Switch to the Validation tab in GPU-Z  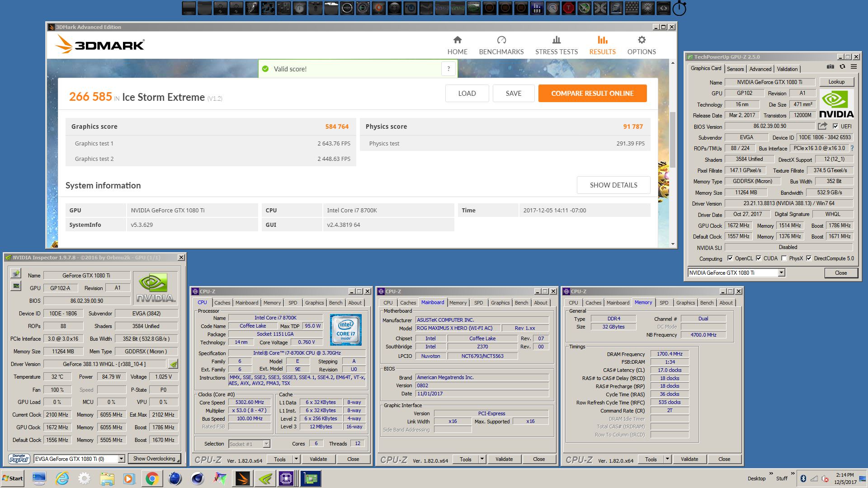coord(787,69)
